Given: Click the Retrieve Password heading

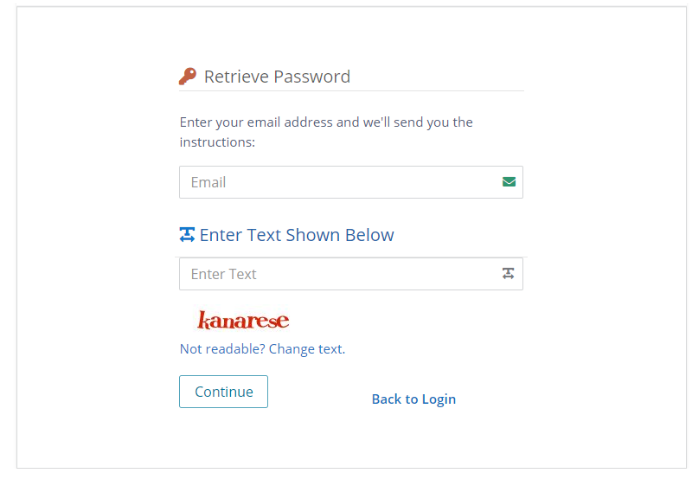Looking at the screenshot, I should coord(277,76).
